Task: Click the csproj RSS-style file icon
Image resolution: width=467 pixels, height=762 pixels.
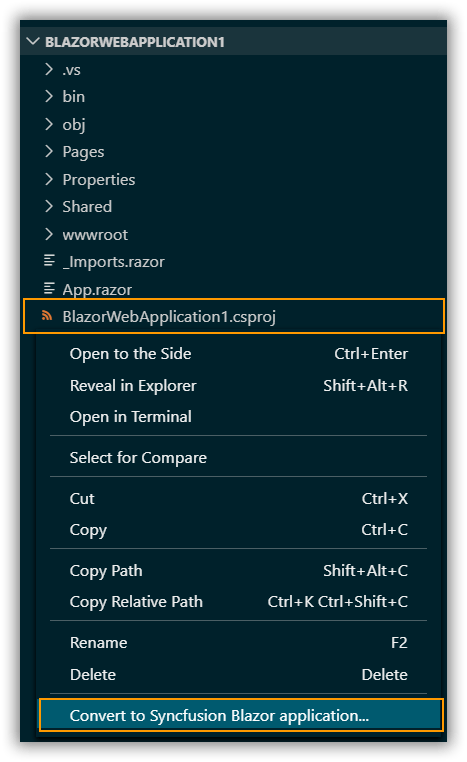Action: pos(47,316)
